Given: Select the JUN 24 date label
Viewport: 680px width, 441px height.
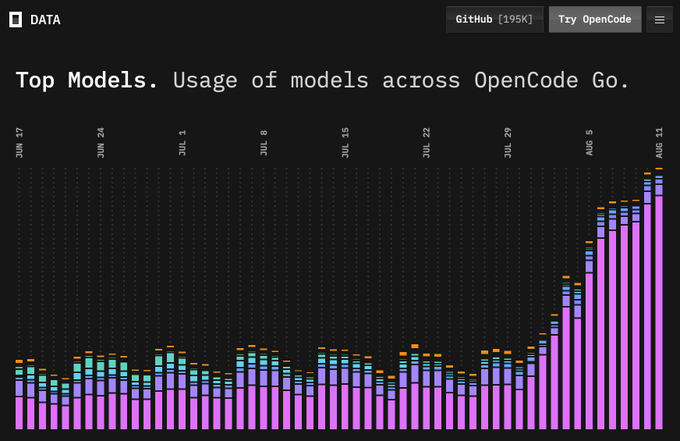Looking at the screenshot, I should [101, 143].
